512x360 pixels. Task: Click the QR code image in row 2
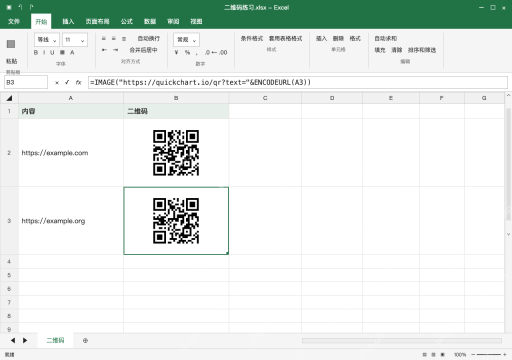176,153
